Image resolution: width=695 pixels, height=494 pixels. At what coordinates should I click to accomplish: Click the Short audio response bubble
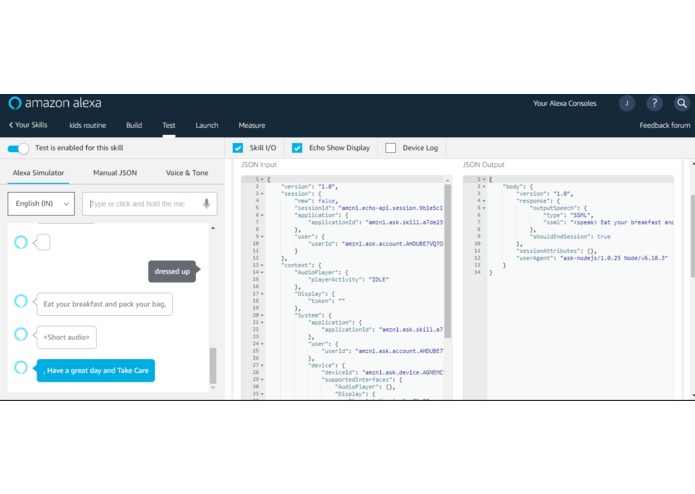(x=66, y=337)
